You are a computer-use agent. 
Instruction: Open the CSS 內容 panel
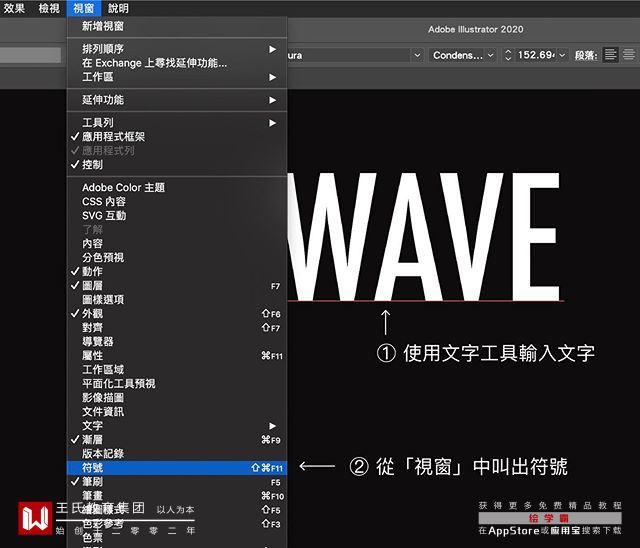177,201
